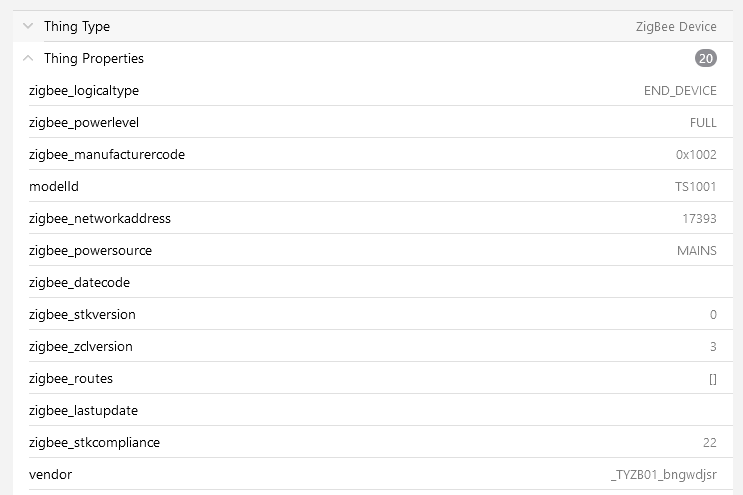Select the zigbee_networkaddress property
The width and height of the screenshot is (743, 495).
click(x=100, y=218)
